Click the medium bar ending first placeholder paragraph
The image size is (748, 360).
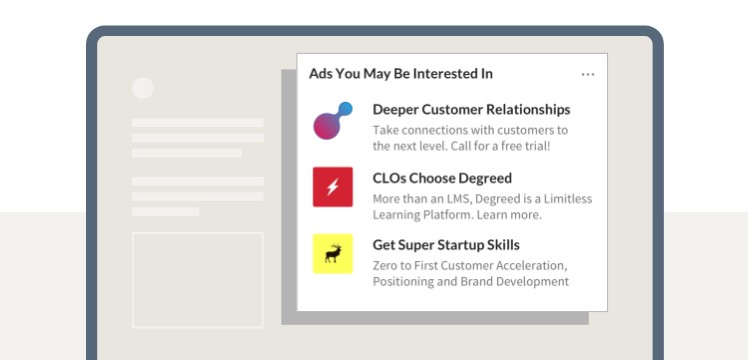click(x=187, y=153)
